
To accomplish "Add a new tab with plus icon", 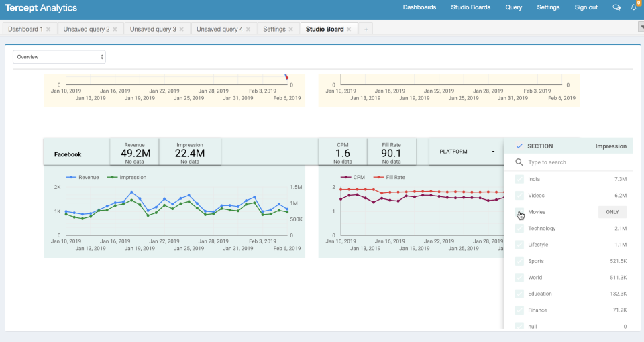I will pyautogui.click(x=366, y=29).
